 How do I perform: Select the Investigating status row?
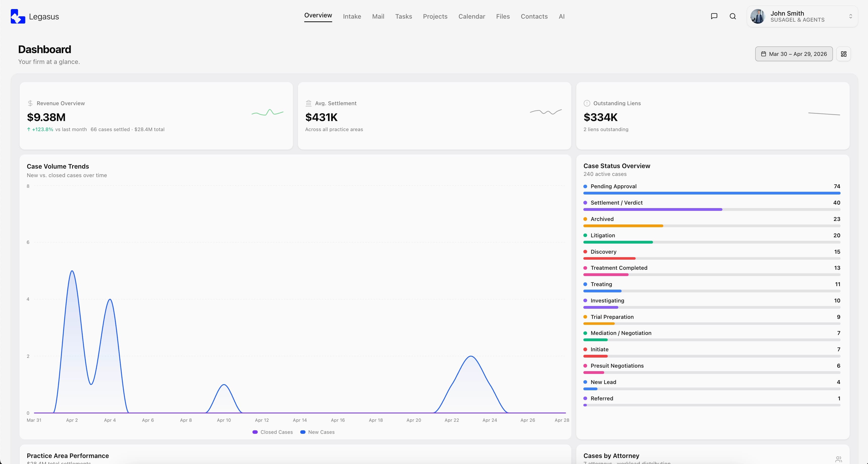click(x=712, y=303)
